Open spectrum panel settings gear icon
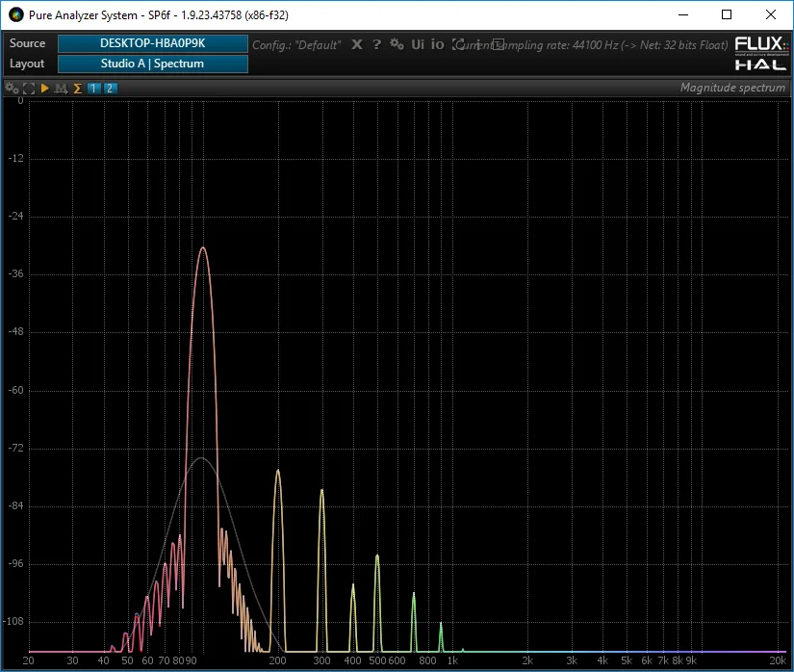Image resolution: width=794 pixels, height=672 pixels. click(x=12, y=89)
